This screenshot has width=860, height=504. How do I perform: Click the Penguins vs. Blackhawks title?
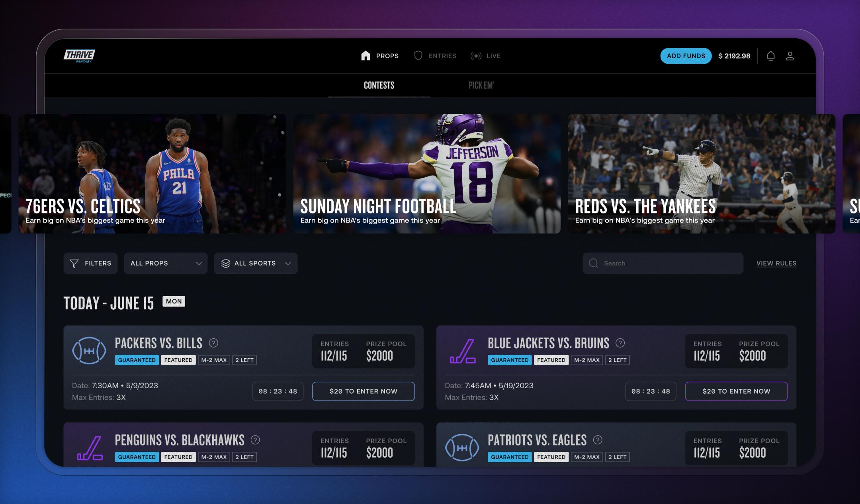(180, 440)
